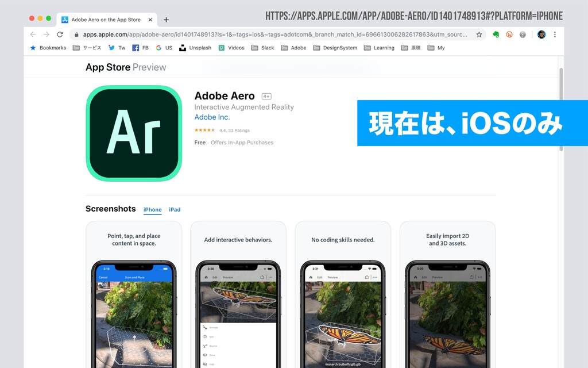The width and height of the screenshot is (588, 368).
Task: Click the page vertical scrollbar thumb
Action: [x=561, y=110]
